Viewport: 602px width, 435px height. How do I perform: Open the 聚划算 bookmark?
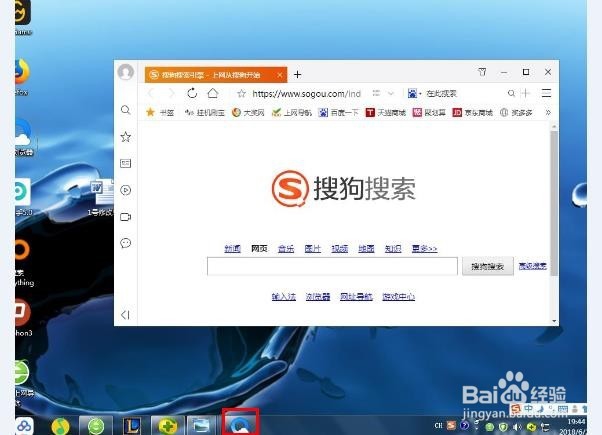[x=429, y=112]
